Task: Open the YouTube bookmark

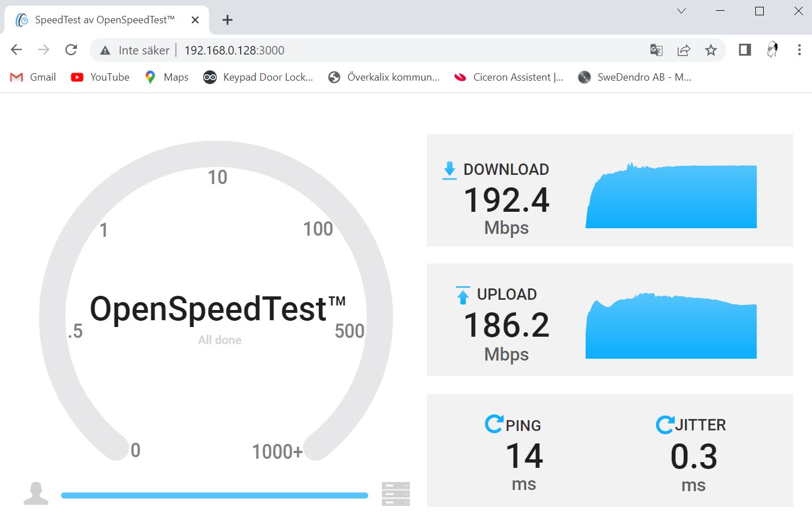Action: pyautogui.click(x=100, y=77)
